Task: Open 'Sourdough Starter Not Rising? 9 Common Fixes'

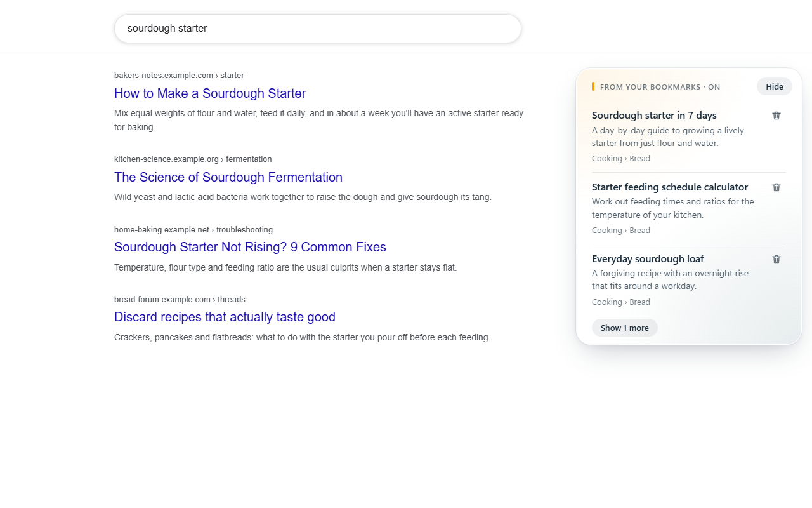Action: tap(250, 247)
